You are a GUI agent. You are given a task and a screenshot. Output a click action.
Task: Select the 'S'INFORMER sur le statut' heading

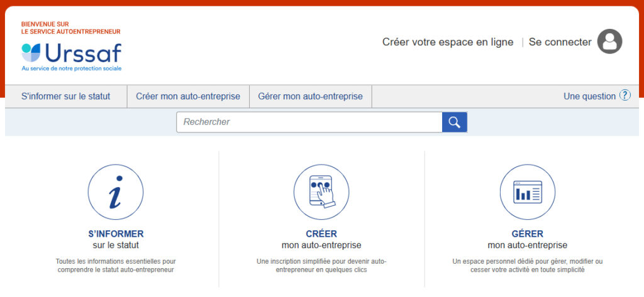115,239
